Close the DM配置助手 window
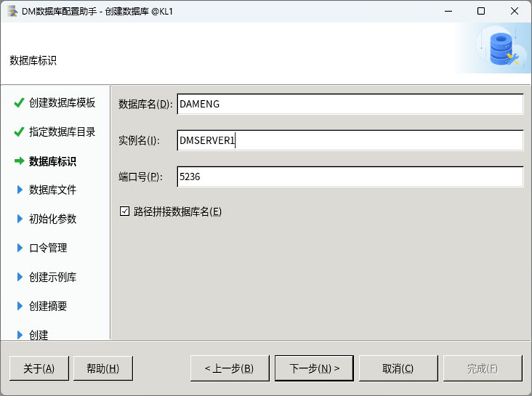This screenshot has height=396, width=532. point(514,11)
